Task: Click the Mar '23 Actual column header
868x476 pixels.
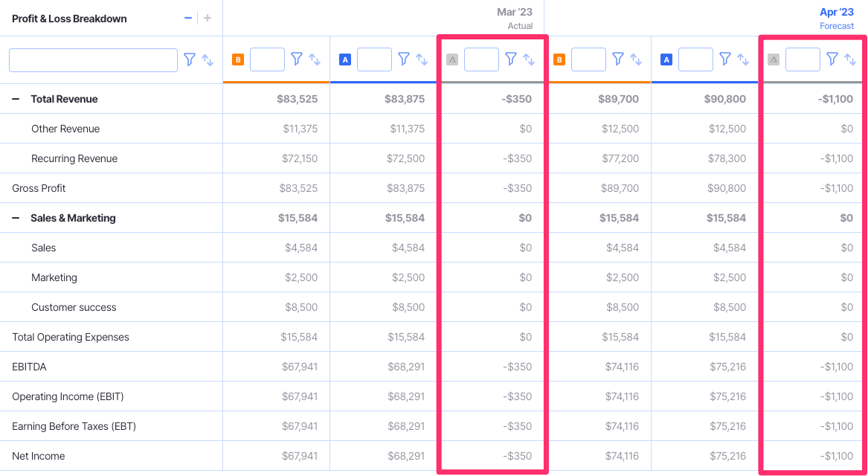Action: click(x=515, y=18)
